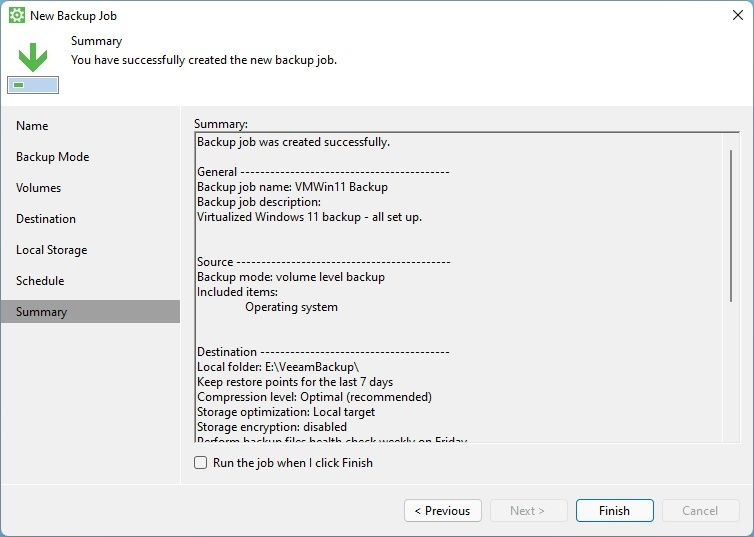Click line 'Backup job name: VMWin11 Backup'
This screenshot has width=754, height=537.
pyautogui.click(x=292, y=187)
